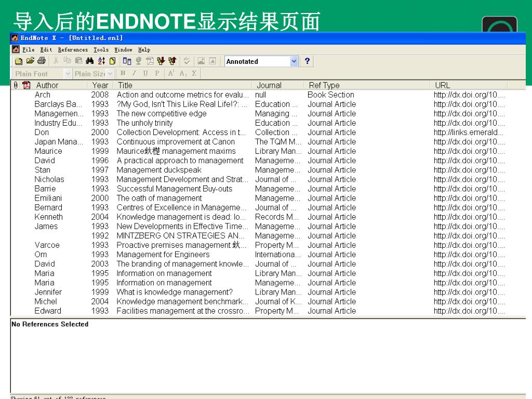Toggle Plain text formatting with the P button
The image size is (532, 399).
[x=157, y=73]
